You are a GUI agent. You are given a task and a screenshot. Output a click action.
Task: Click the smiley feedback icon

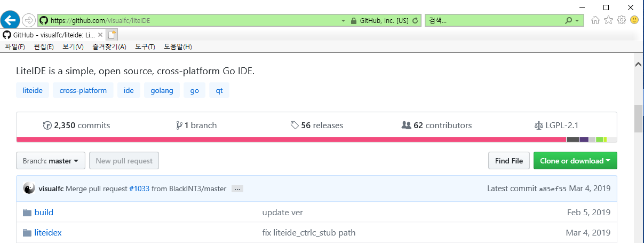click(x=634, y=20)
